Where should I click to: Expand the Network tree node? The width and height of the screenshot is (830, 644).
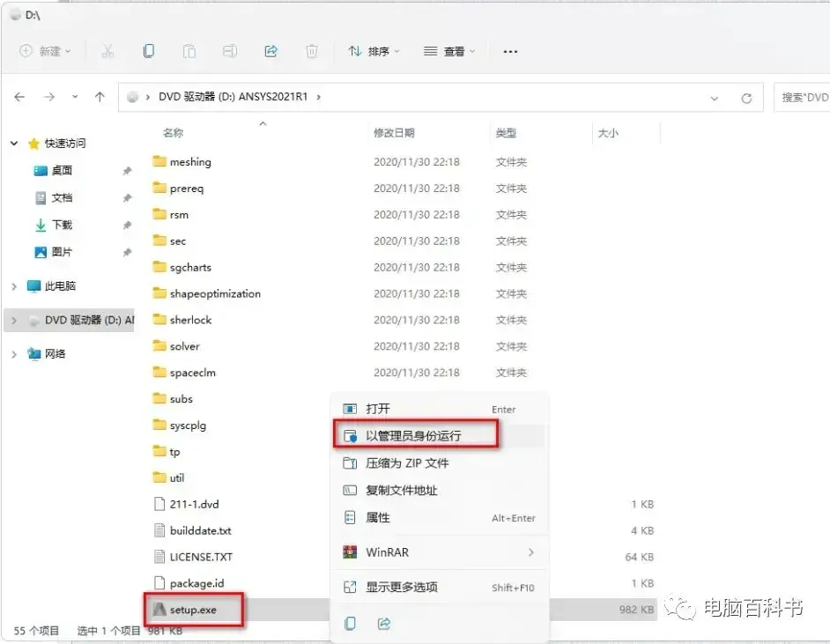point(14,354)
